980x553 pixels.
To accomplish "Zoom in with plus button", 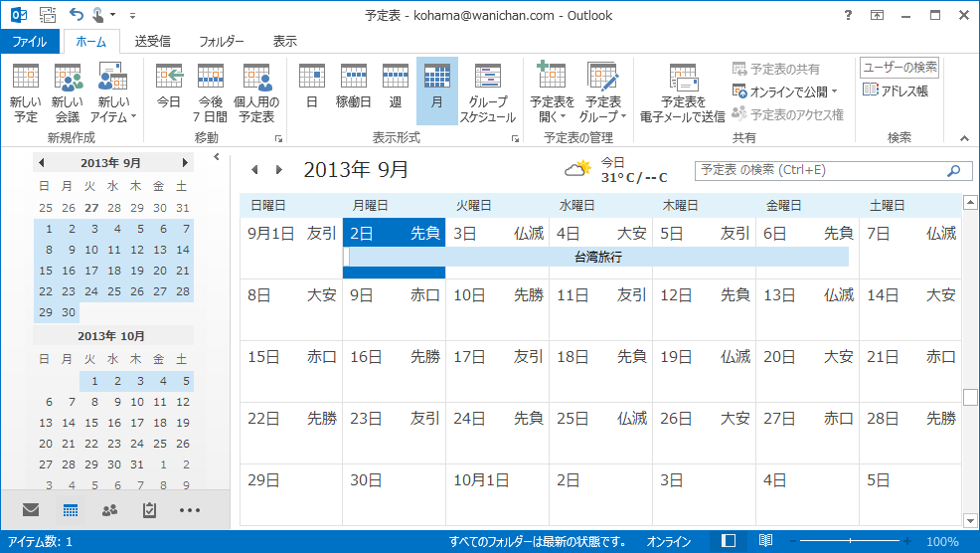I will 906,540.
